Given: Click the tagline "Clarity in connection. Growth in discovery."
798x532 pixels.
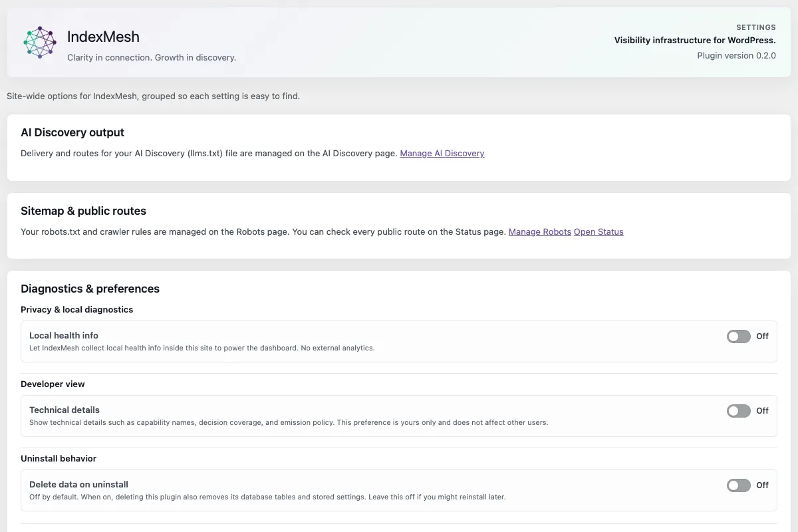Looking at the screenshot, I should pyautogui.click(x=152, y=58).
